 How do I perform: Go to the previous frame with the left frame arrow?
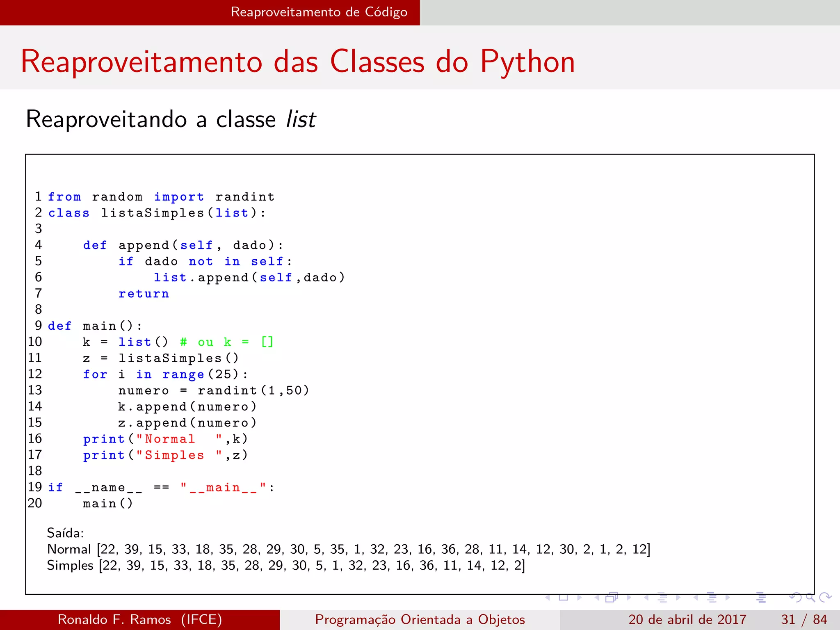click(x=597, y=598)
